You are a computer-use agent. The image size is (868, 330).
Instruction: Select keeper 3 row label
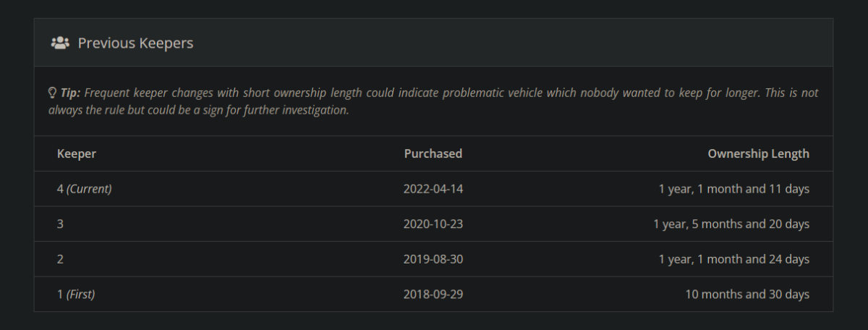(x=61, y=224)
